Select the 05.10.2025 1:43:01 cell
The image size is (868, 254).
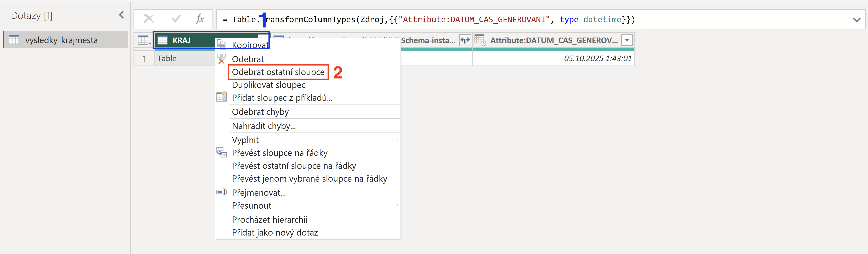point(553,58)
